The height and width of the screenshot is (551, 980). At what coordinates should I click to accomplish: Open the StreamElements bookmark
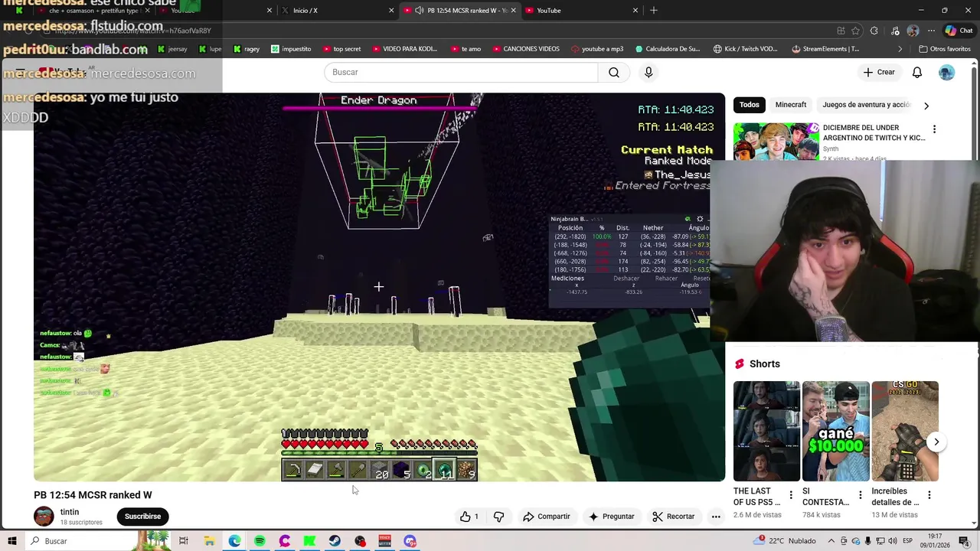tap(825, 49)
